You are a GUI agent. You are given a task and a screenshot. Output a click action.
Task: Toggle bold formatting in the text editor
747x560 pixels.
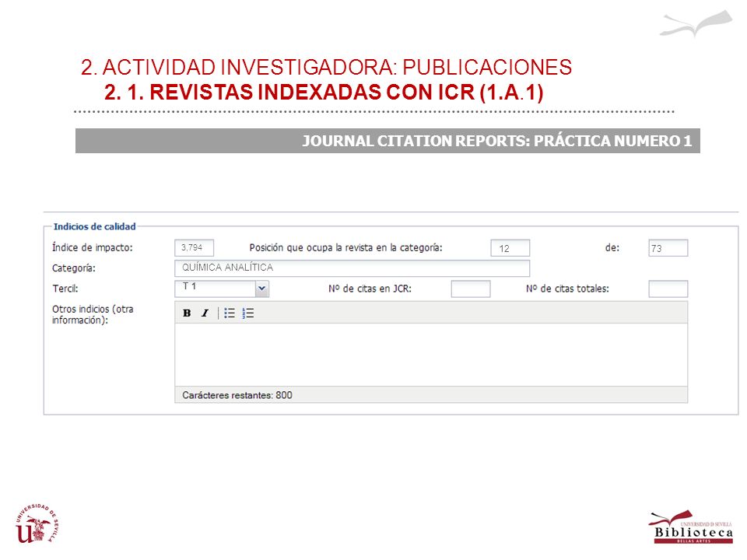(187, 313)
